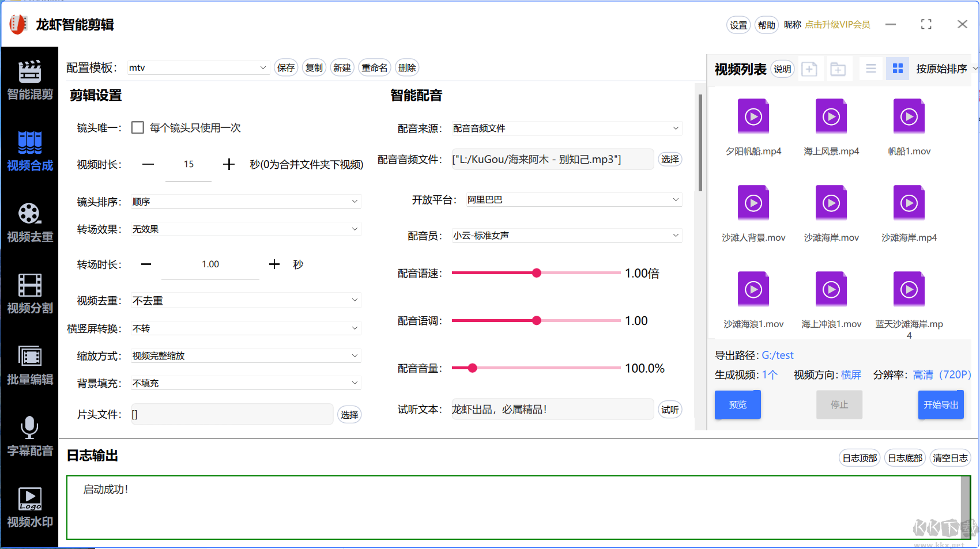This screenshot has width=980, height=549.
Task: Select video 海上冲浪1.mov
Action: (831, 300)
